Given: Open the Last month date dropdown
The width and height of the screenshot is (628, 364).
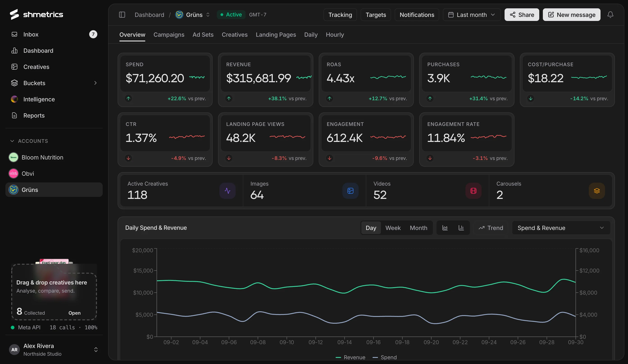Looking at the screenshot, I should click(x=471, y=15).
